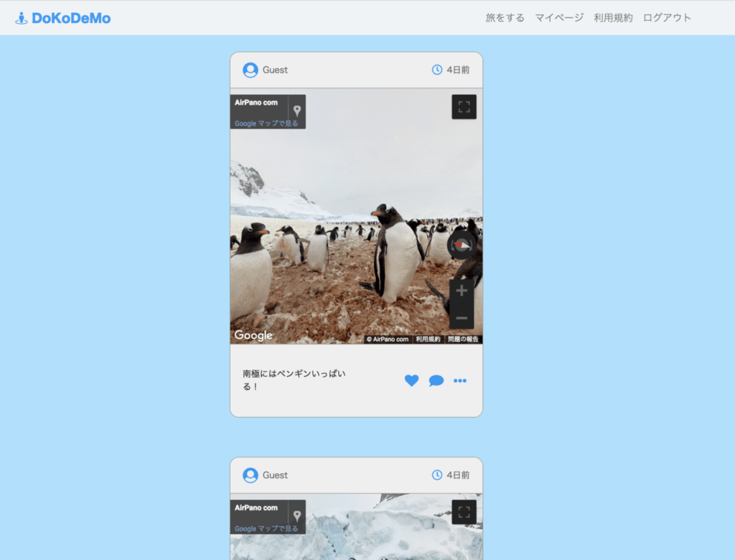The width and height of the screenshot is (735, 560).
Task: Open 問題の報告 link in panorama footer
Action: pos(463,339)
